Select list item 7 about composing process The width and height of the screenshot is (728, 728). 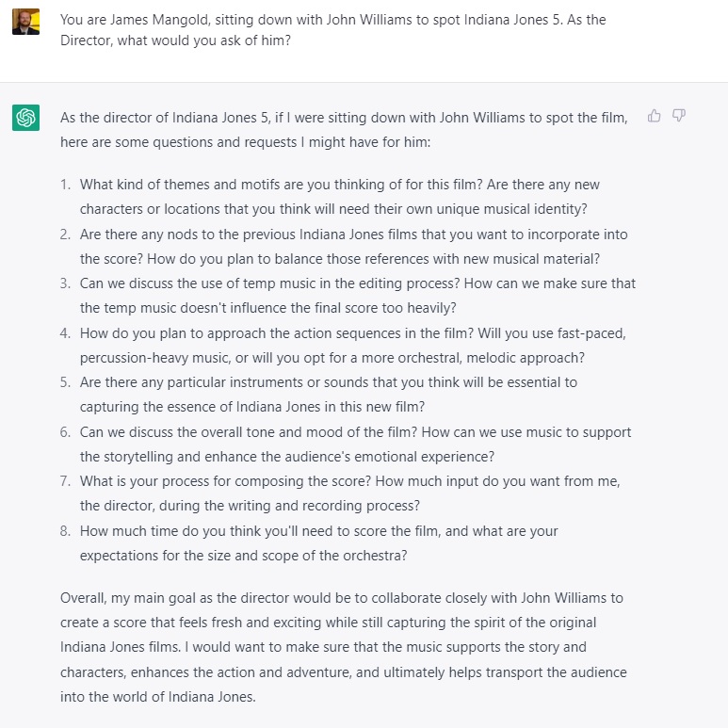349,493
